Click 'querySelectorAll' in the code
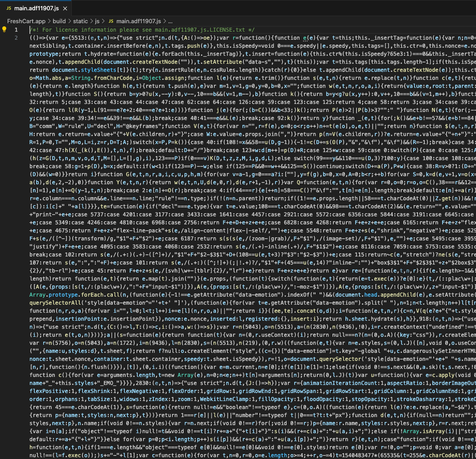476x459 pixels. tap(55, 303)
